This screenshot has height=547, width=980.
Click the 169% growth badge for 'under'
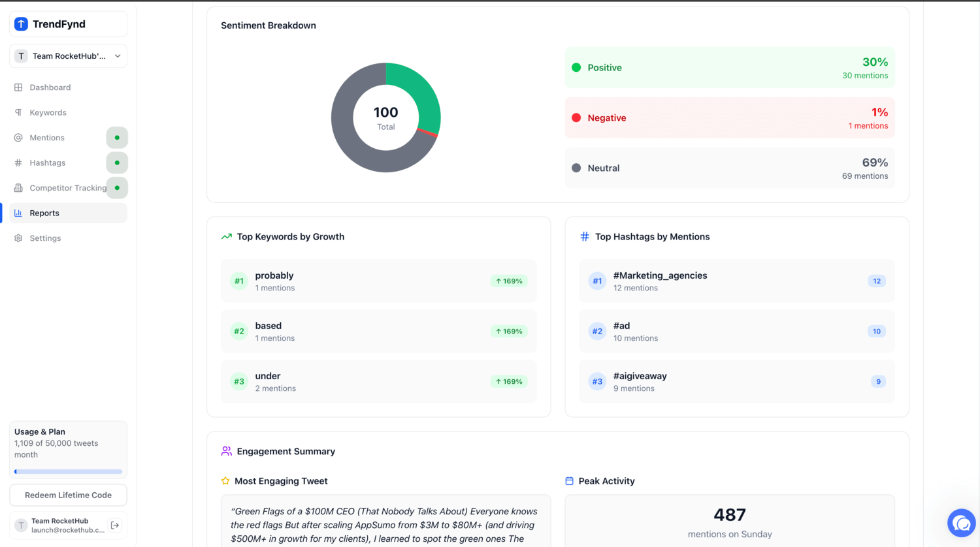coord(509,381)
